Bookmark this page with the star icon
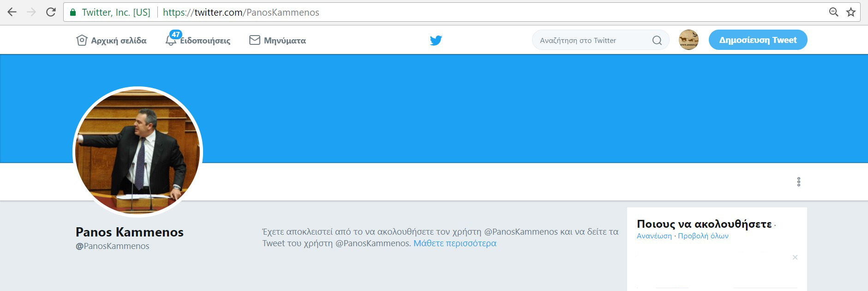This screenshot has width=868, height=291. click(851, 12)
